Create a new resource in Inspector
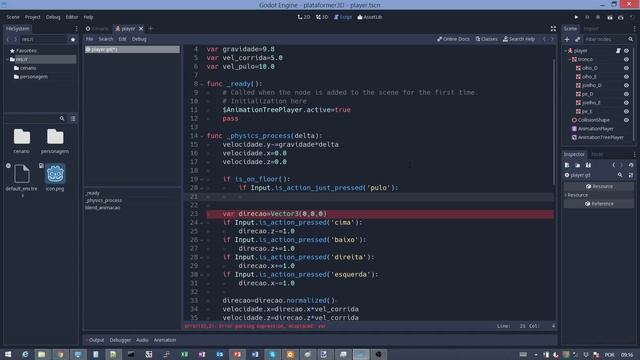 click(x=567, y=165)
